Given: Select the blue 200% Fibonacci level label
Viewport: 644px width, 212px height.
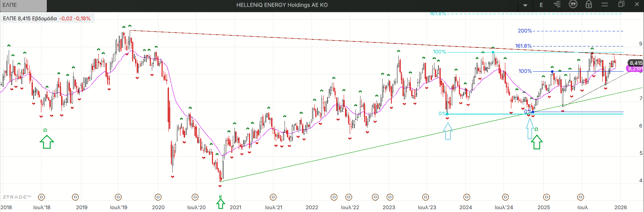Looking at the screenshot, I should click(x=525, y=31).
